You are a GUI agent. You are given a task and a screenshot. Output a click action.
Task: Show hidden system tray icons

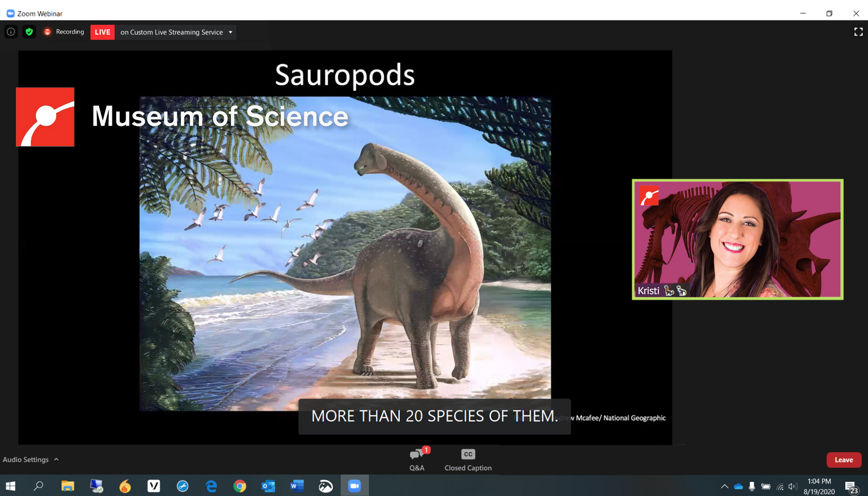725,486
